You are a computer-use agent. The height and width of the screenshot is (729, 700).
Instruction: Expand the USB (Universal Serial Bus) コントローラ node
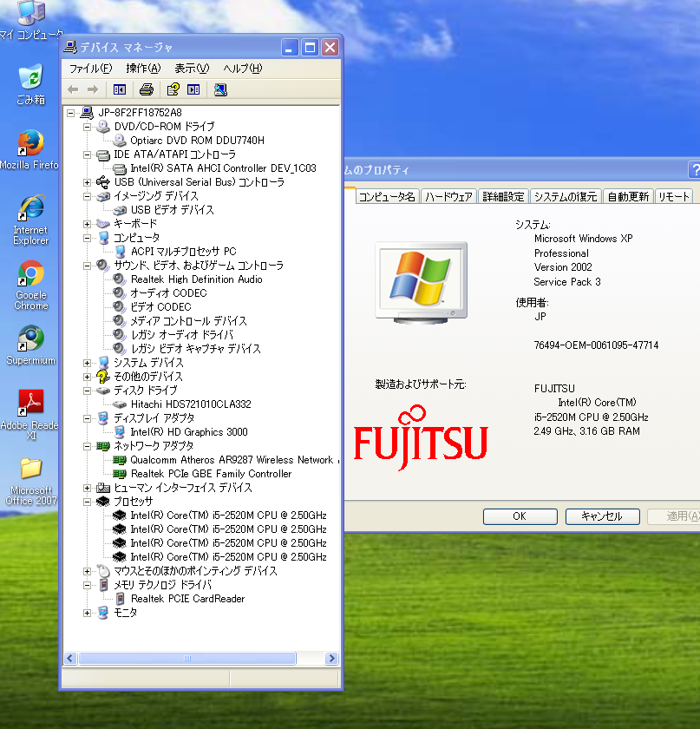click(87, 182)
